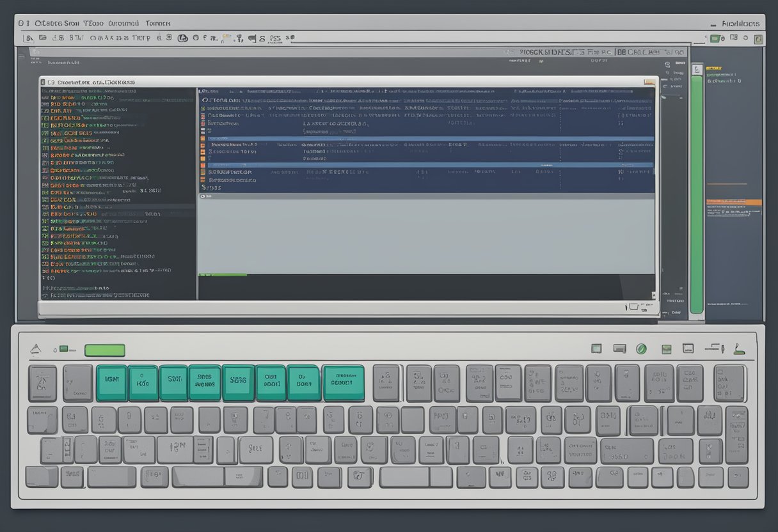Image resolution: width=778 pixels, height=532 pixels.
Task: Click the joystick-shaped icon at keyboard panel's right end
Action: tap(739, 349)
